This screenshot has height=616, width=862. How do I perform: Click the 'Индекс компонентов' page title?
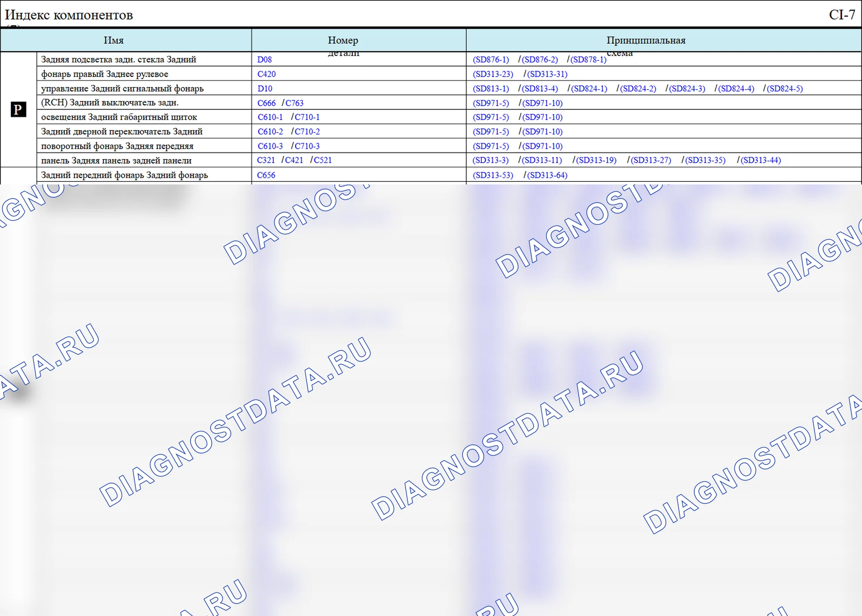tap(69, 15)
